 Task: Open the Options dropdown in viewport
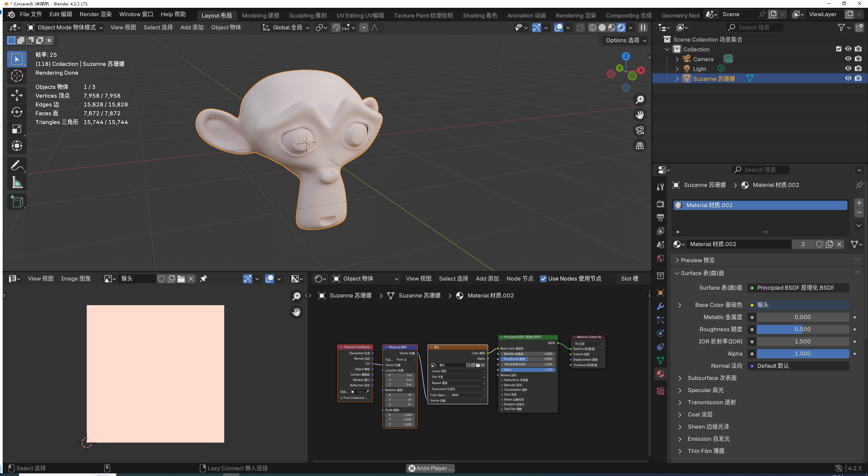click(x=625, y=40)
